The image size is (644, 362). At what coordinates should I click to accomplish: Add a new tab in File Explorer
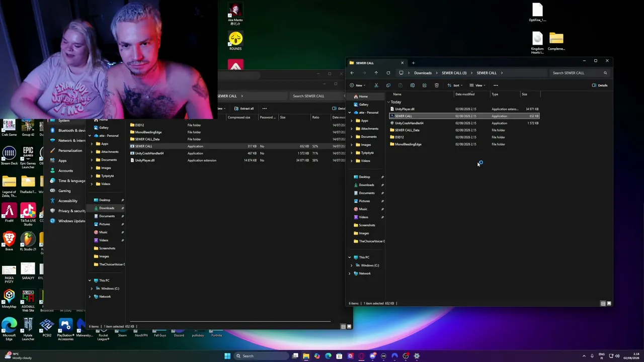pyautogui.click(x=413, y=63)
